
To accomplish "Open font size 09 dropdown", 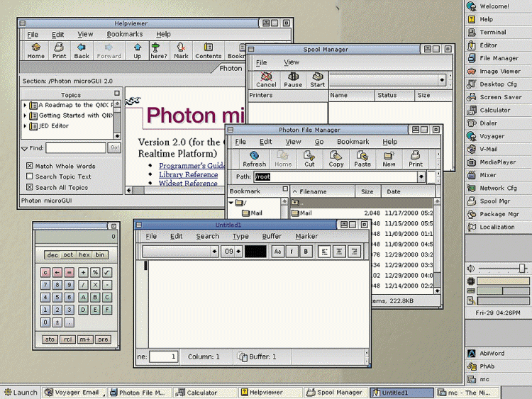I will pos(238,252).
